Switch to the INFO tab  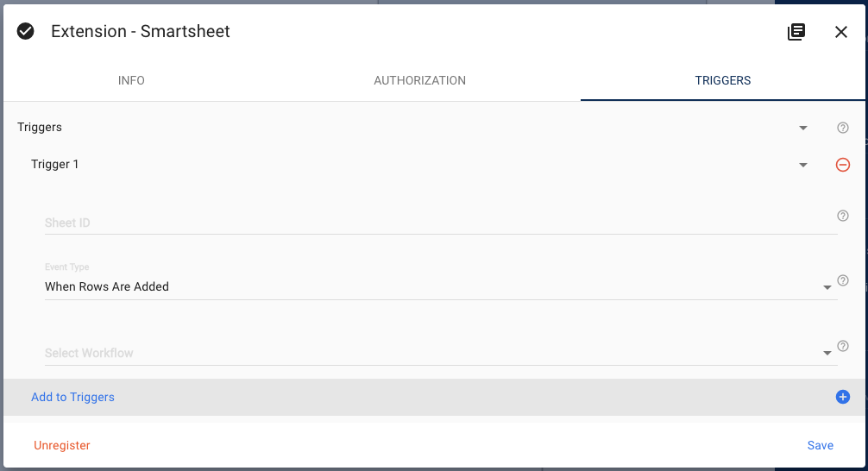tap(131, 80)
